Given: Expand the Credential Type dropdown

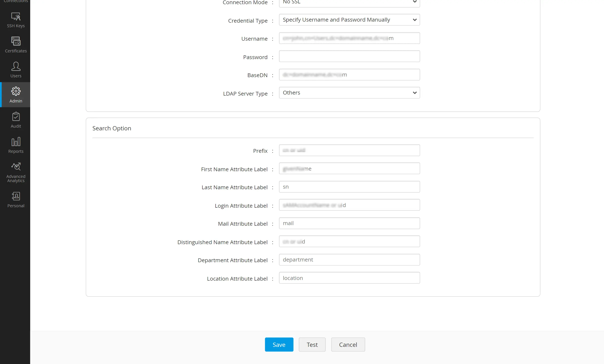Looking at the screenshot, I should [x=349, y=20].
